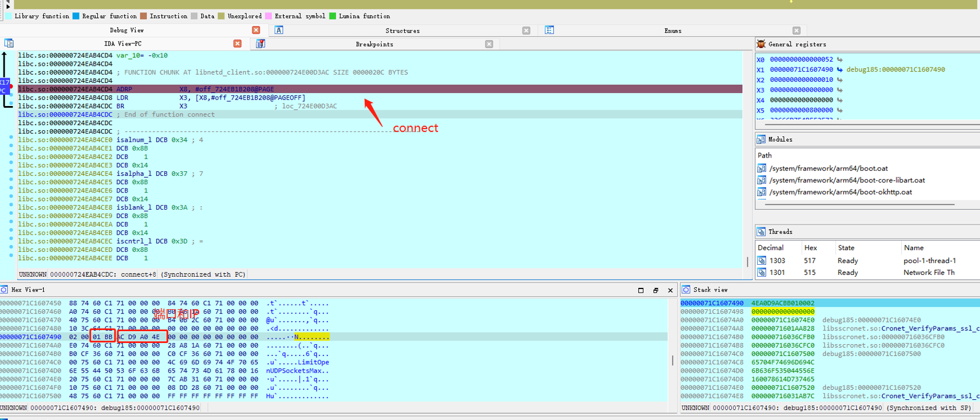Click the IDA View-PC tab icon
This screenshot has width=980, height=420.
tap(9, 43)
